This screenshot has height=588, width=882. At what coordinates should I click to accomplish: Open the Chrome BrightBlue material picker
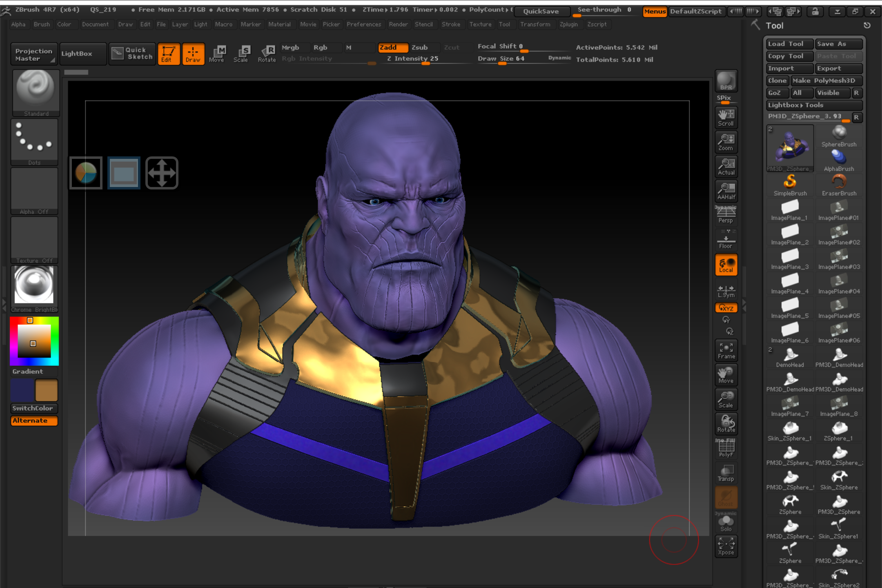[x=34, y=289]
